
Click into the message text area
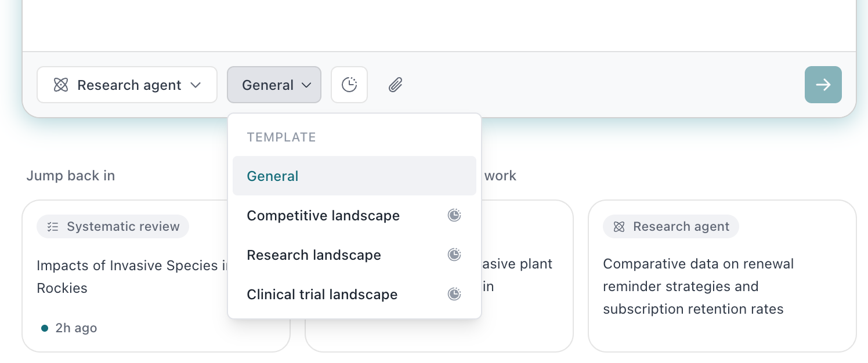[439, 23]
